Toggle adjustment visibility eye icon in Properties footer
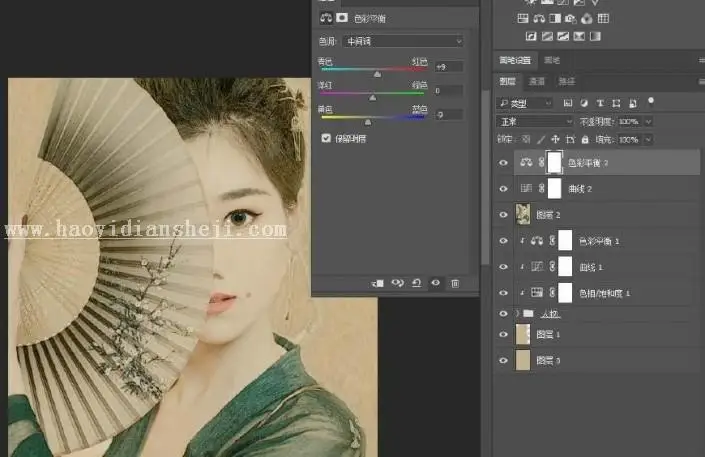705x457 pixels. pos(436,283)
